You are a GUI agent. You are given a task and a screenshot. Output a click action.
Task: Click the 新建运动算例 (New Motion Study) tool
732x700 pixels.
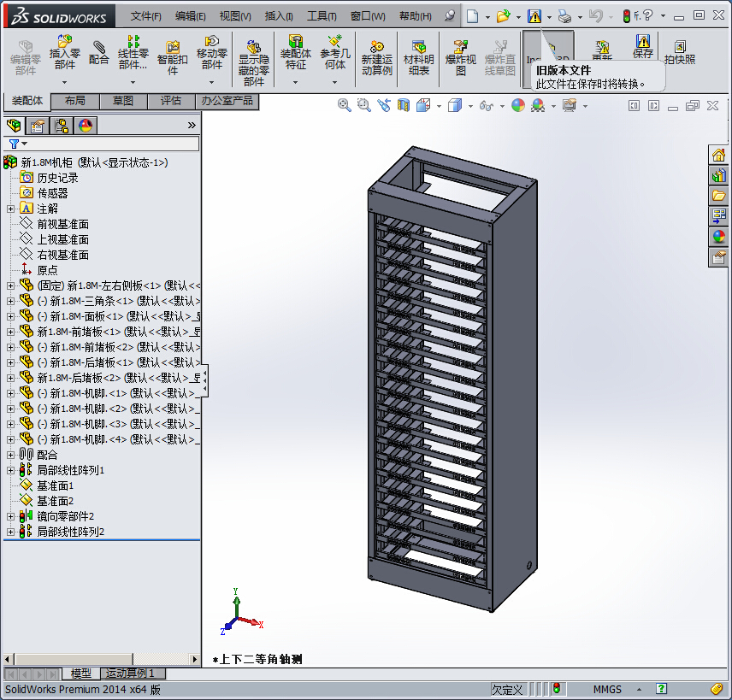pos(377,58)
